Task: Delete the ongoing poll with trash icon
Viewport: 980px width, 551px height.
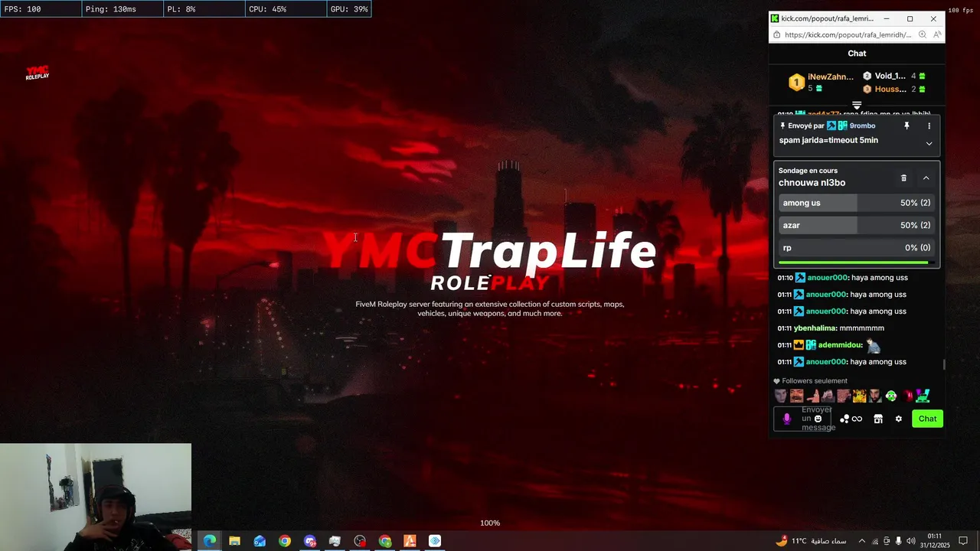Action: point(903,178)
